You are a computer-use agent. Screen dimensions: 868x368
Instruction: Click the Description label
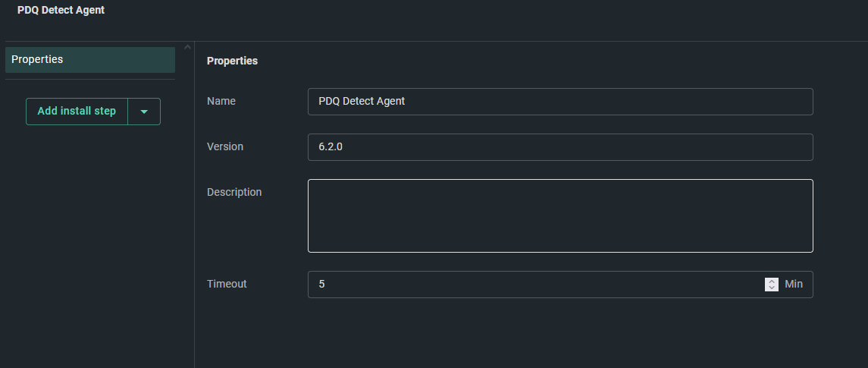coord(234,192)
